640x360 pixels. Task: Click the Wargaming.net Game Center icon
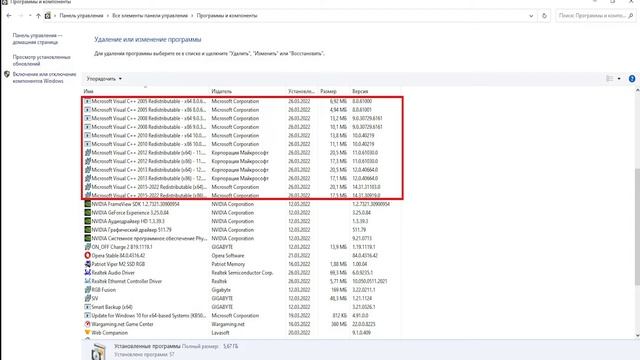click(87, 324)
